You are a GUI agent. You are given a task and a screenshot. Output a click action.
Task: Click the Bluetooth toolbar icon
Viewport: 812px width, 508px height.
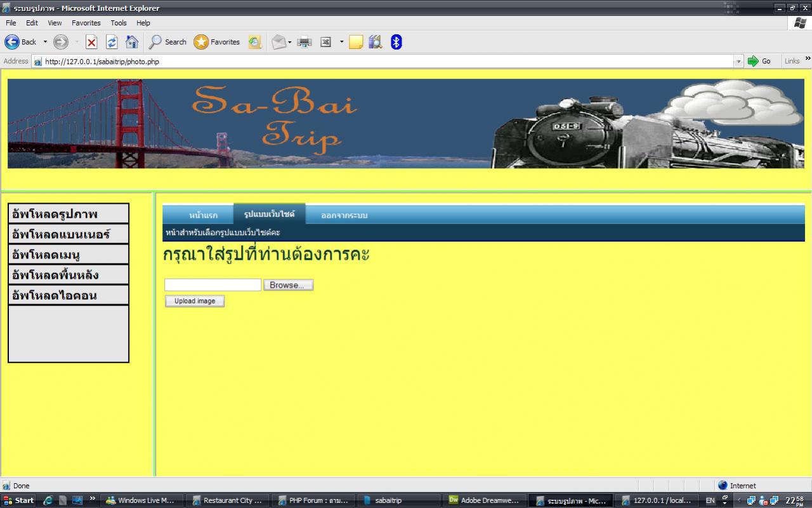pos(396,42)
